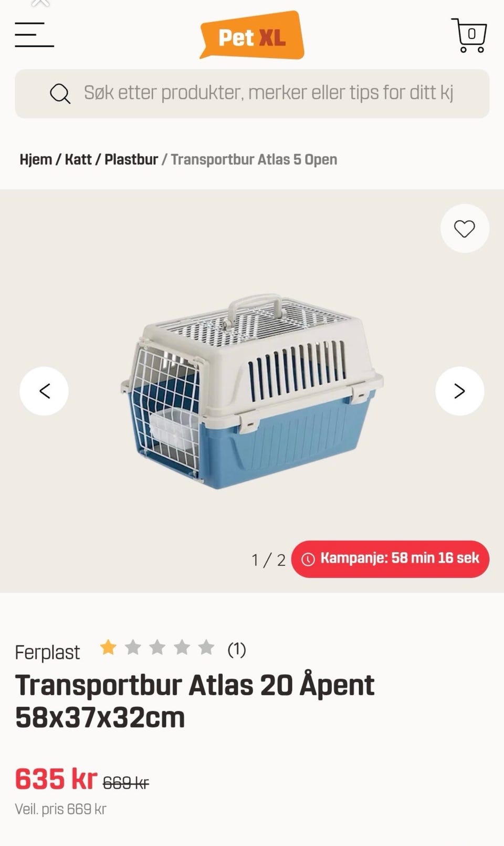The width and height of the screenshot is (504, 846).
Task: Click Transportbur Atlas 5 Open breadcrumb
Action: click(254, 159)
